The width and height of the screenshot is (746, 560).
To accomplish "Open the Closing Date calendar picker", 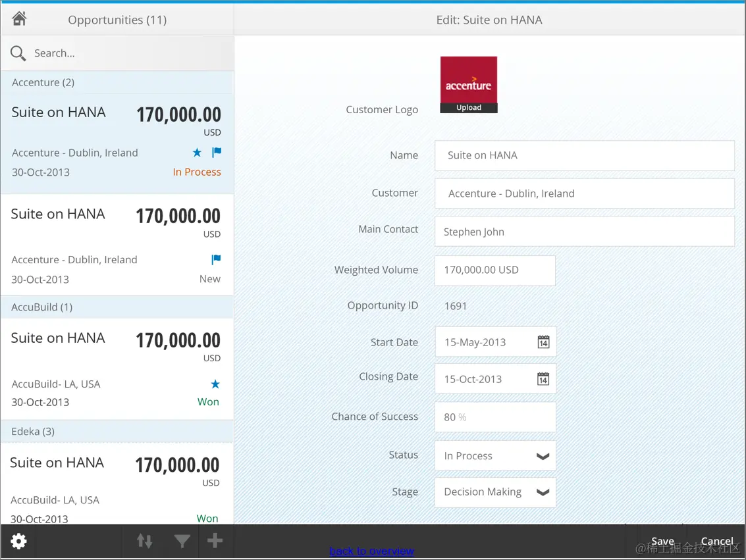I will click(543, 379).
